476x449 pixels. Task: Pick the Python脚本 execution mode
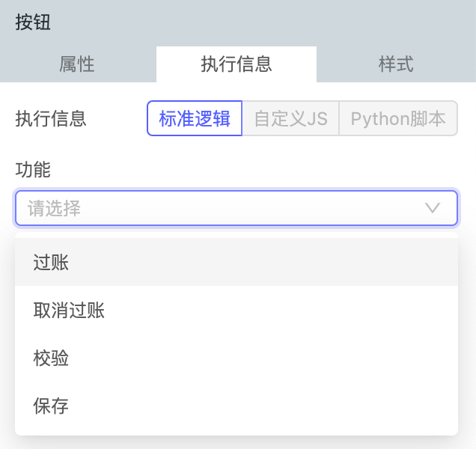coord(398,118)
